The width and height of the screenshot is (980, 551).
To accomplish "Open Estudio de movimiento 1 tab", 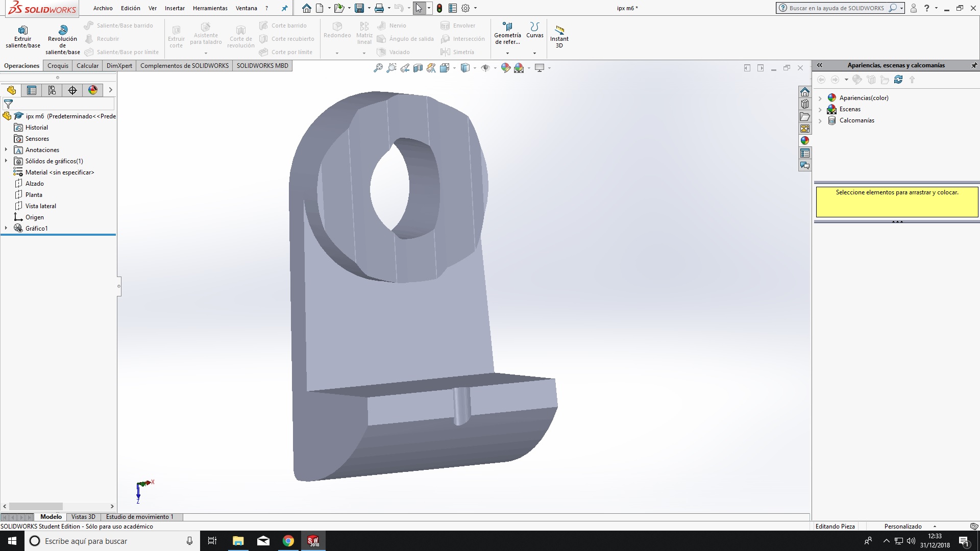I will 140,517.
